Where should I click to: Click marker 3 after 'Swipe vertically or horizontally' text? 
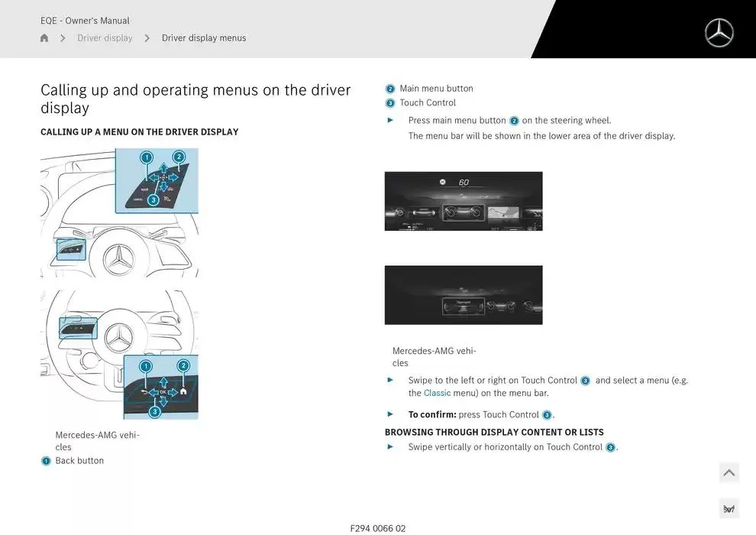coord(610,448)
